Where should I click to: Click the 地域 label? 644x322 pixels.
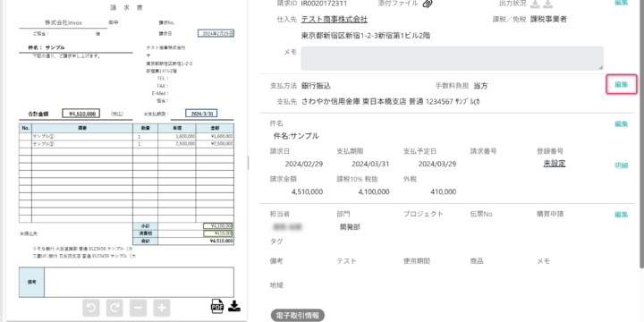click(276, 285)
